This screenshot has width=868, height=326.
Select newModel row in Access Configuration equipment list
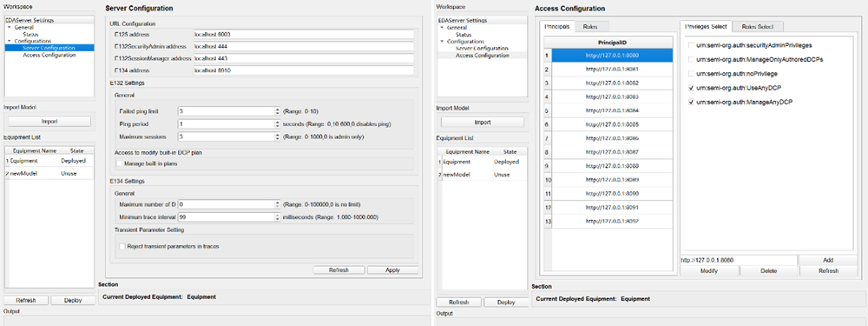point(482,176)
